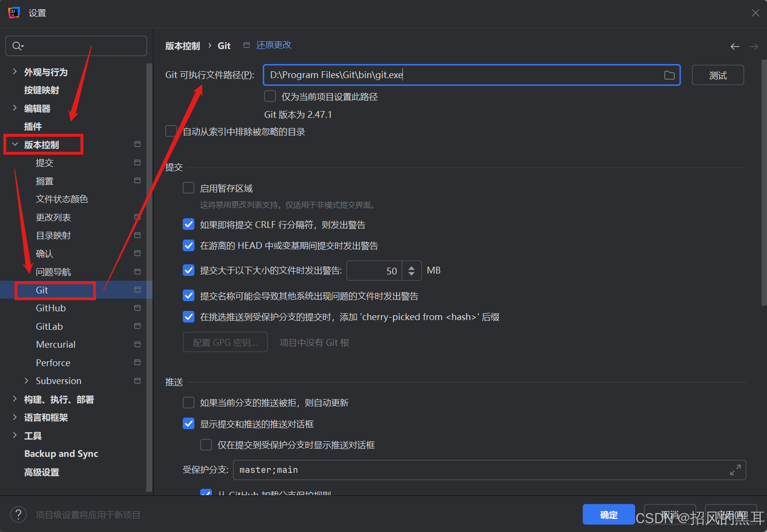Increase the file size warning spinner value
This screenshot has width=767, height=532.
[412, 267]
